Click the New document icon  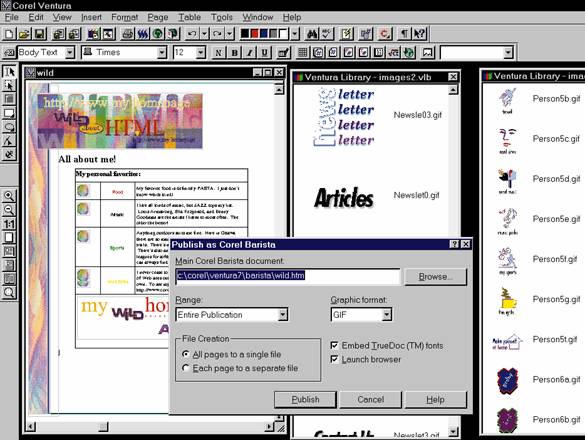click(9, 34)
